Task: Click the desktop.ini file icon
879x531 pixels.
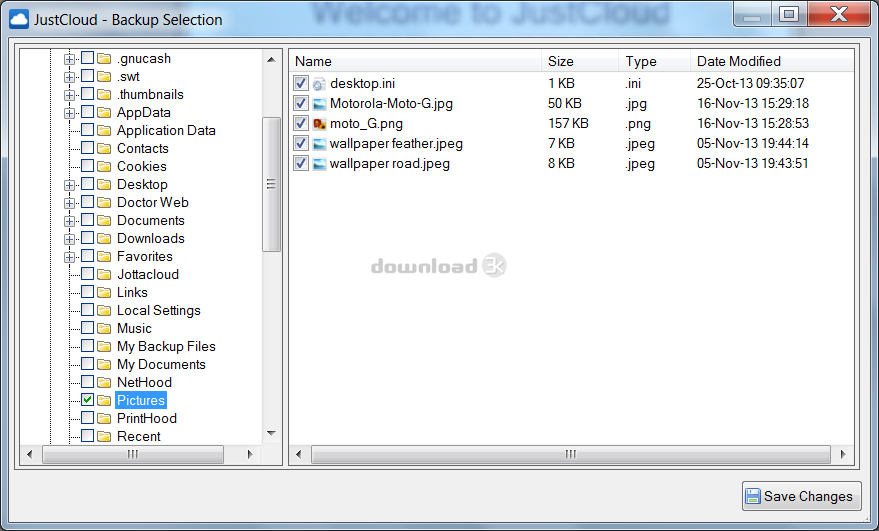Action: [x=319, y=84]
